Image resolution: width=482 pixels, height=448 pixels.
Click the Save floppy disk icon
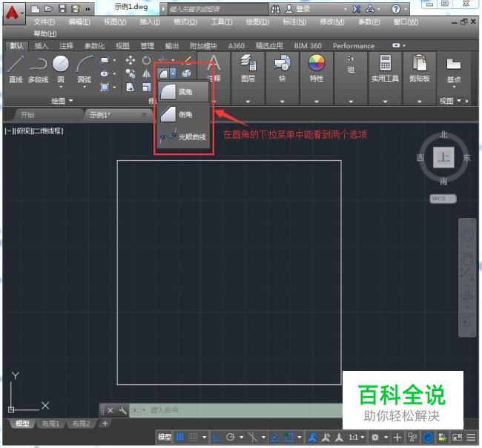62,9
